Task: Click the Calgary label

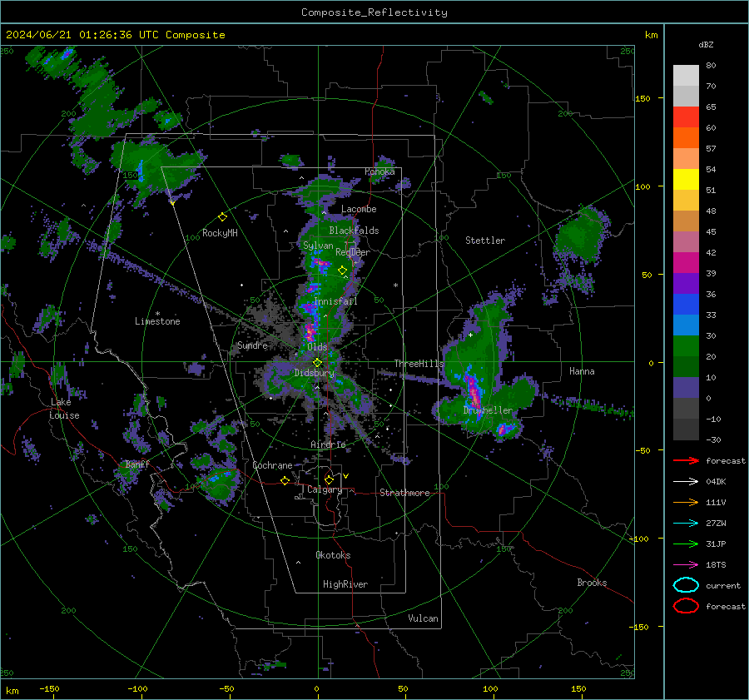Action: click(x=325, y=489)
